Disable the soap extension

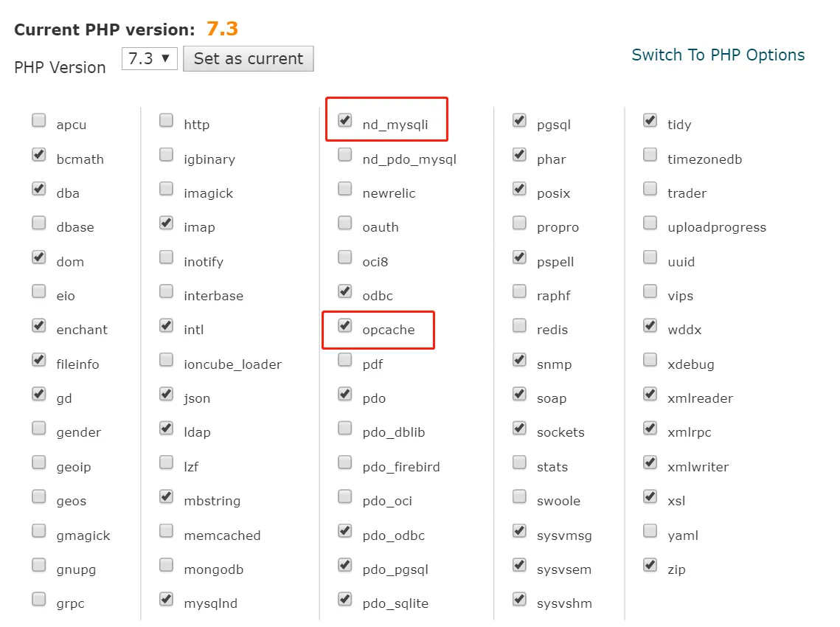[x=519, y=394]
